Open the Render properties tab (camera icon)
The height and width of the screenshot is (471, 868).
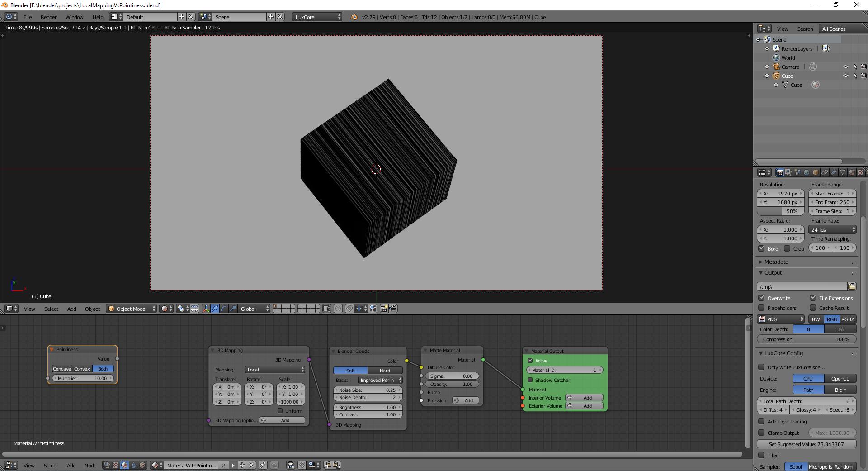pyautogui.click(x=780, y=173)
